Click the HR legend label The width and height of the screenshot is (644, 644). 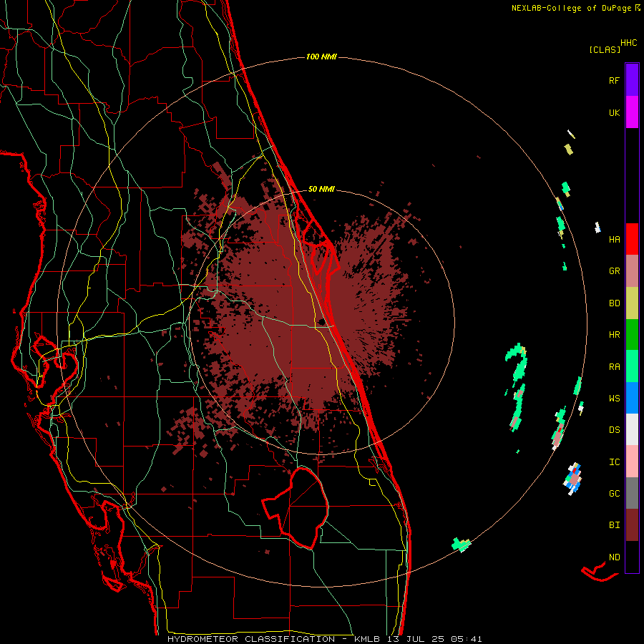pos(614,335)
